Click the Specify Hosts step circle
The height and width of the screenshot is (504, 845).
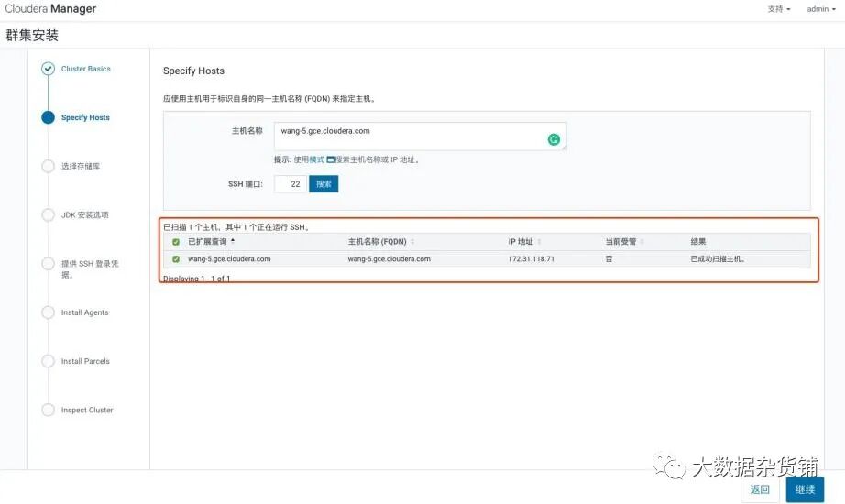click(48, 117)
